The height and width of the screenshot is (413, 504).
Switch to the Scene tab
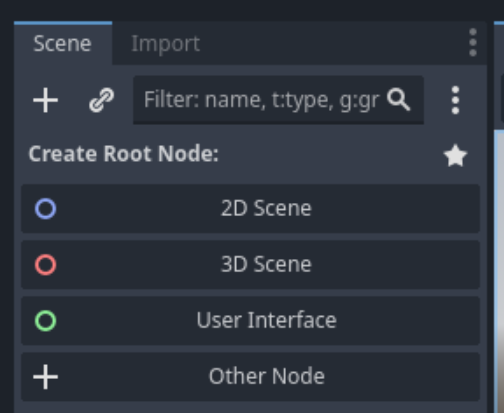(63, 43)
